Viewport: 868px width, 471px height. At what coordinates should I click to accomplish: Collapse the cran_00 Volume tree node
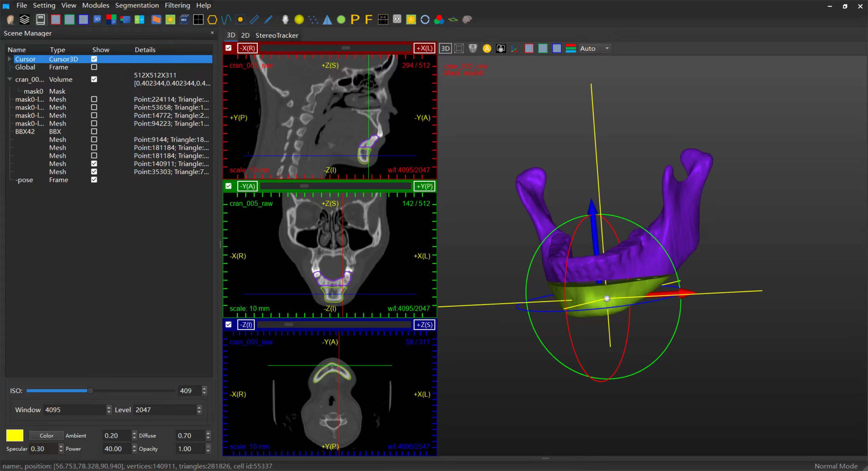(9, 79)
